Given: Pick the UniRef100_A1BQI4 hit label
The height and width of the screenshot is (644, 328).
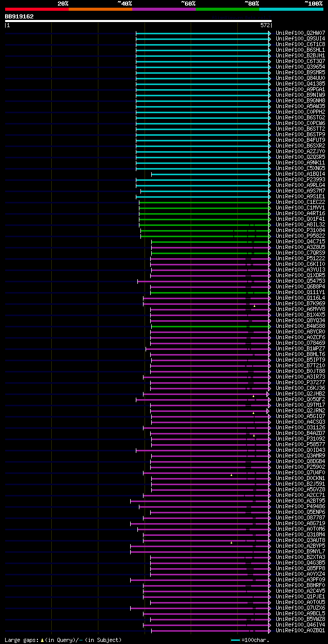Looking at the screenshot, I should pyautogui.click(x=300, y=174).
